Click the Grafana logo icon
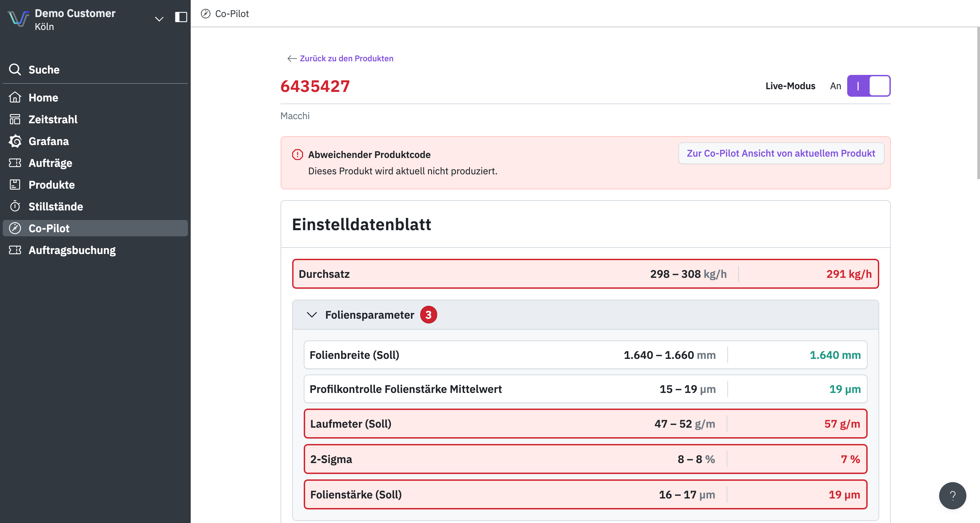The image size is (980, 523). (15, 141)
